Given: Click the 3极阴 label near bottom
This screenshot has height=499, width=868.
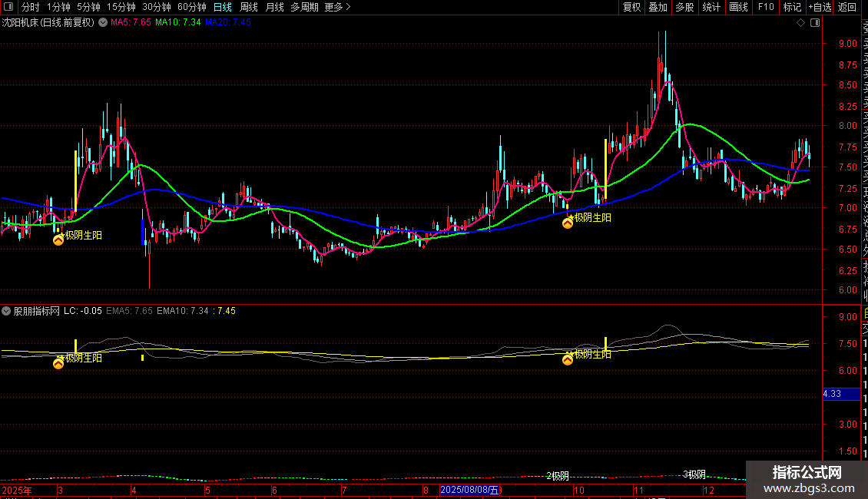Looking at the screenshot, I should click(x=694, y=474).
